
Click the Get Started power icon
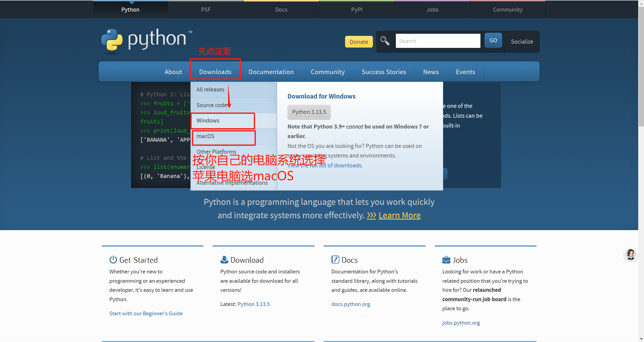click(113, 260)
